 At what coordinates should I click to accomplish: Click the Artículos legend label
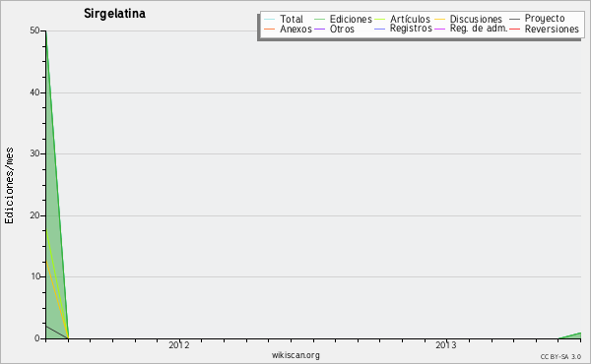click(x=410, y=20)
